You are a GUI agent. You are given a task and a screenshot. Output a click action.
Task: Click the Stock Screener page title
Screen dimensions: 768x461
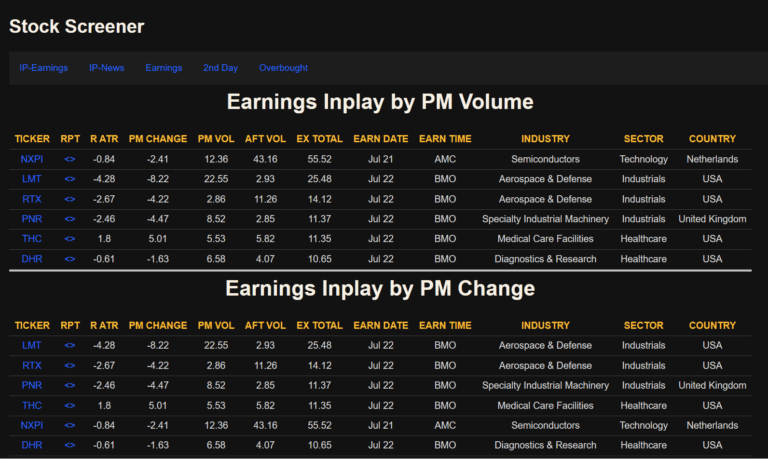(x=77, y=27)
